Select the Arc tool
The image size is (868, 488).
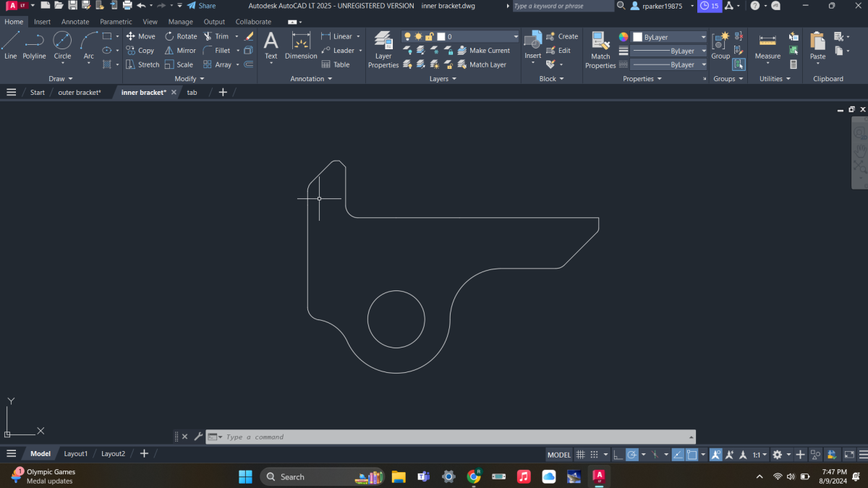[88, 45]
